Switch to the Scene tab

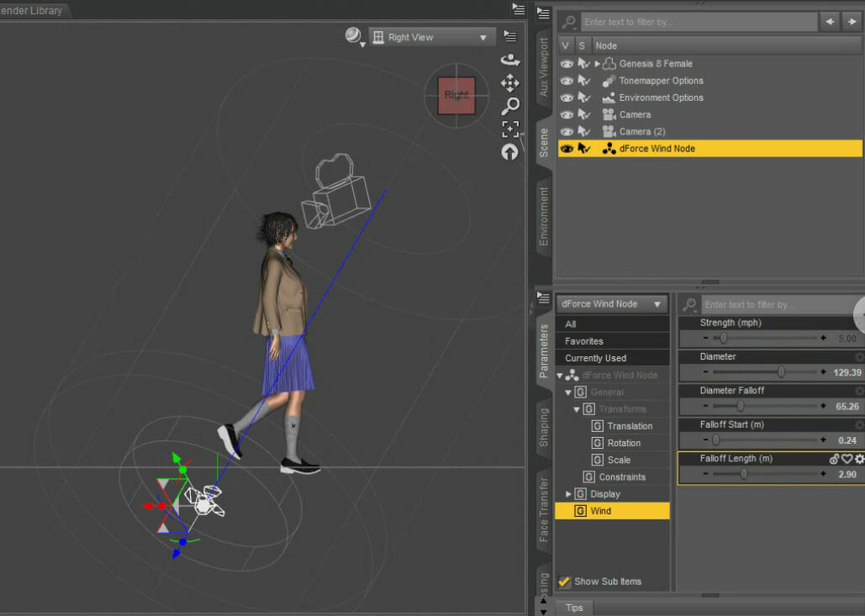click(x=544, y=143)
